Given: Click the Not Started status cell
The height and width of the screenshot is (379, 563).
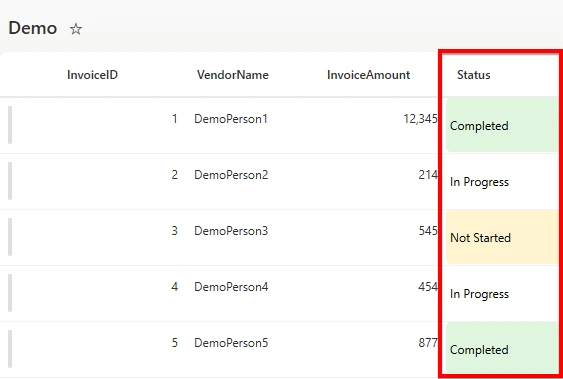Looking at the screenshot, I should pyautogui.click(x=502, y=238).
